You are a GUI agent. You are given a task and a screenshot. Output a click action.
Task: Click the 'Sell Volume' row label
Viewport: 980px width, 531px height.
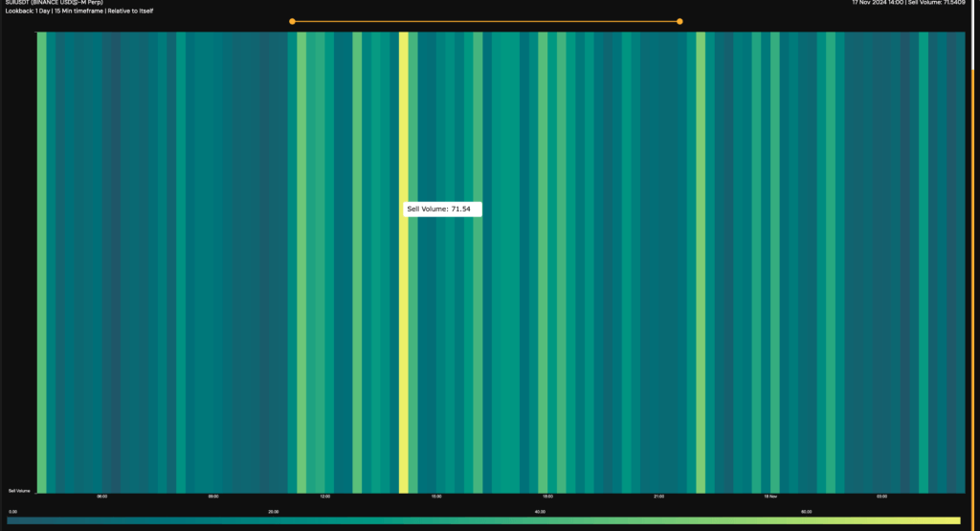click(x=19, y=491)
